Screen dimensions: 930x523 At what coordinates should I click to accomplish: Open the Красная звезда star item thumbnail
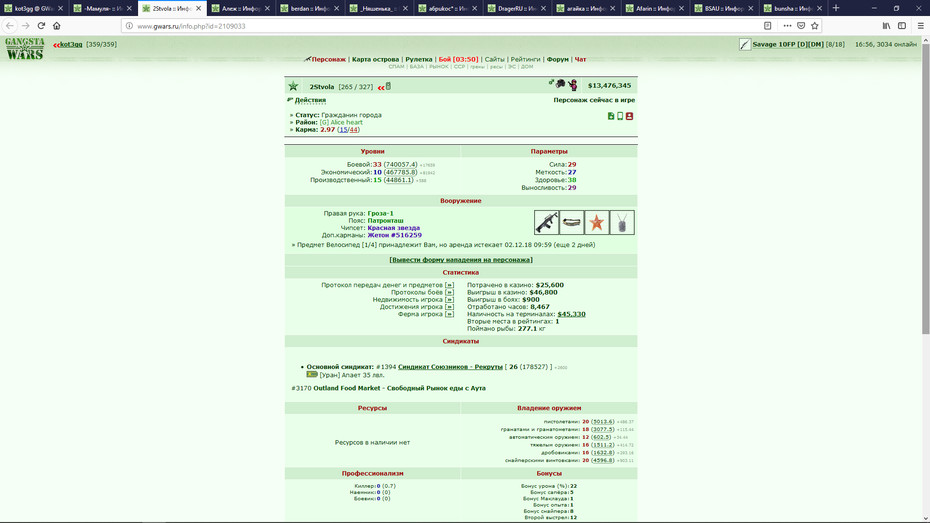pyautogui.click(x=597, y=222)
